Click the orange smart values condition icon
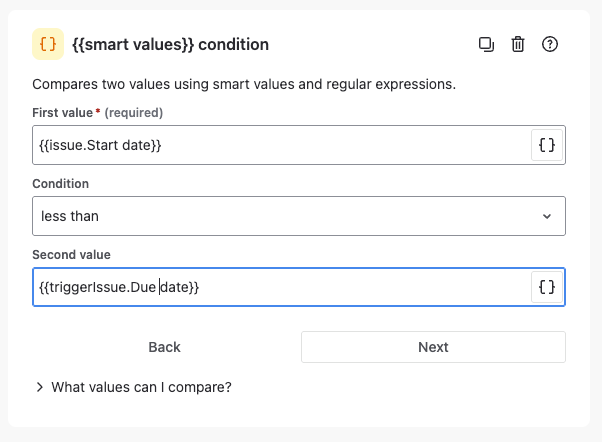The image size is (602, 442). pyautogui.click(x=47, y=44)
